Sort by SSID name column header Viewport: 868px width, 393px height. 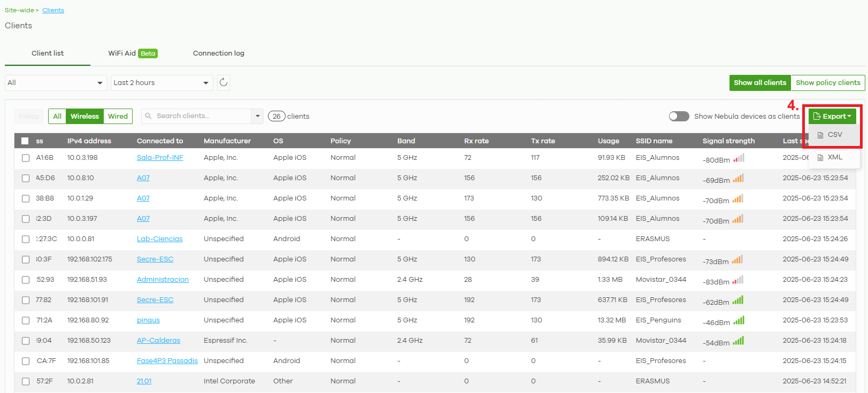tap(654, 141)
